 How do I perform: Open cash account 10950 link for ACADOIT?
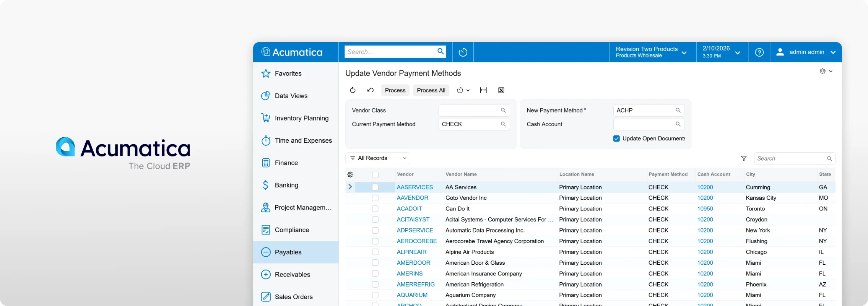705,209
